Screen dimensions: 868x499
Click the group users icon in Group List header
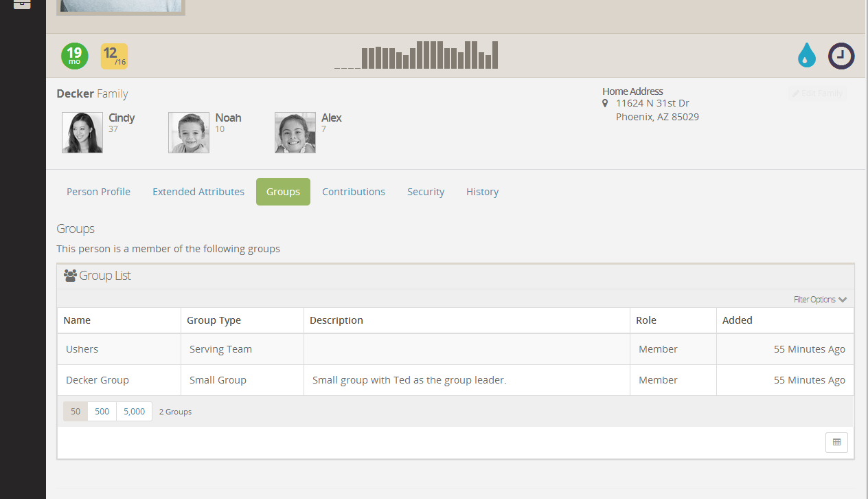tap(70, 276)
